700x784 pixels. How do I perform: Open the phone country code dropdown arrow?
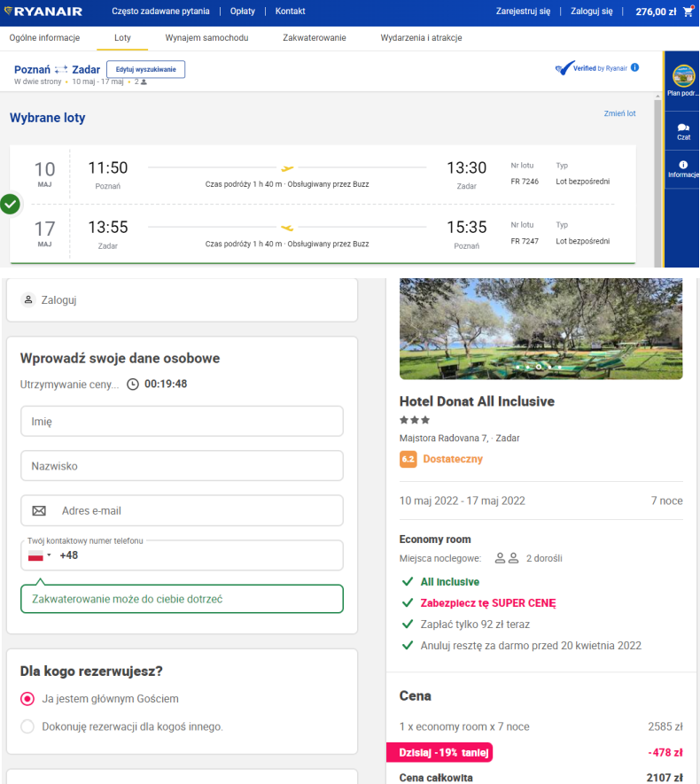(x=49, y=555)
